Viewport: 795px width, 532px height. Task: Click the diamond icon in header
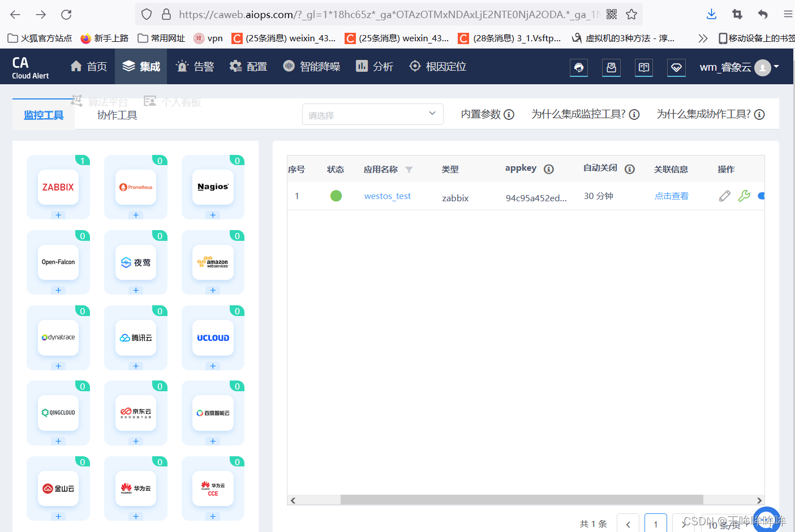(x=677, y=67)
